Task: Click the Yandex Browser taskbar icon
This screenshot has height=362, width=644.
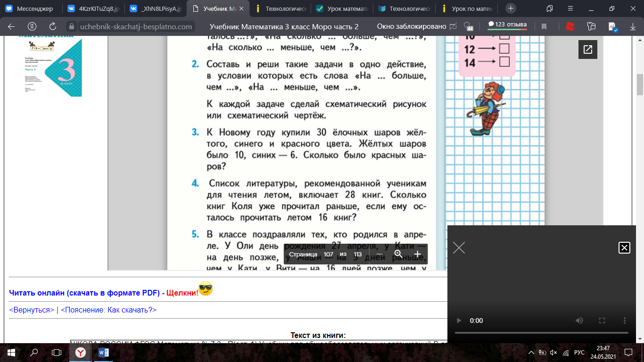Action: [x=81, y=352]
